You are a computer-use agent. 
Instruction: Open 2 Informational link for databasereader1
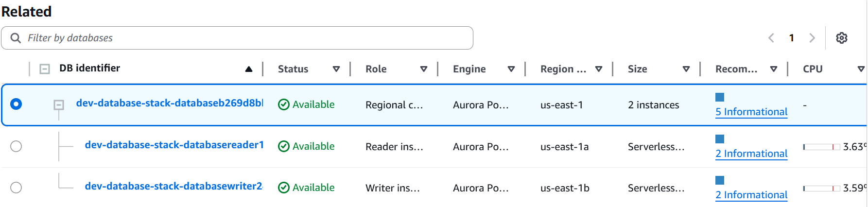tap(751, 154)
